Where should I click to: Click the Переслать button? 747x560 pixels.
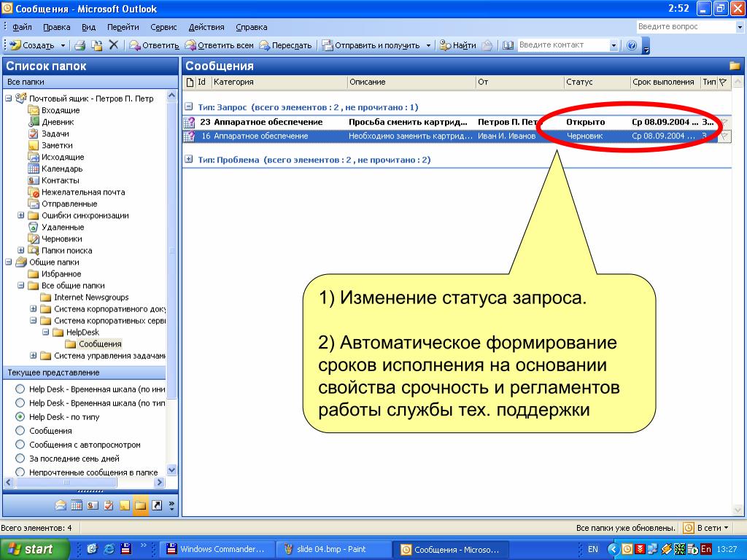pos(286,45)
